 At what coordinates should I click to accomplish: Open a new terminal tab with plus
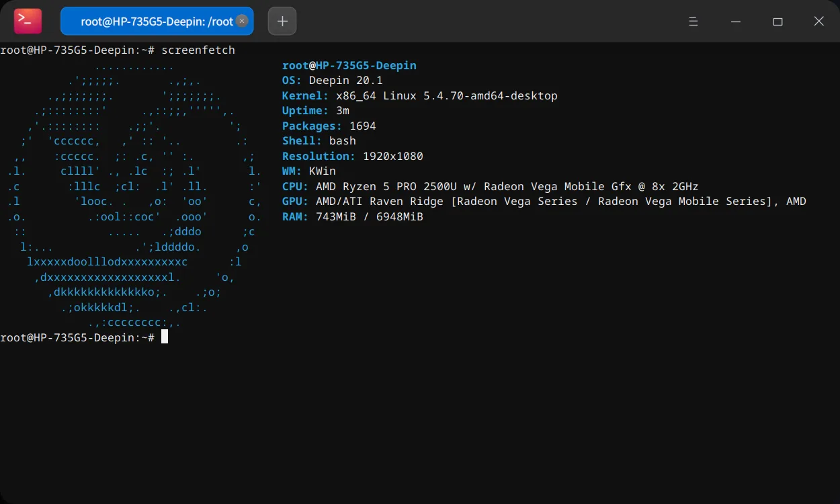coord(282,21)
